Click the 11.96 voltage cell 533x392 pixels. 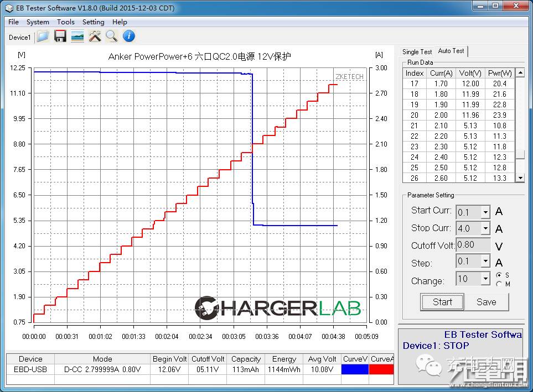[470, 115]
